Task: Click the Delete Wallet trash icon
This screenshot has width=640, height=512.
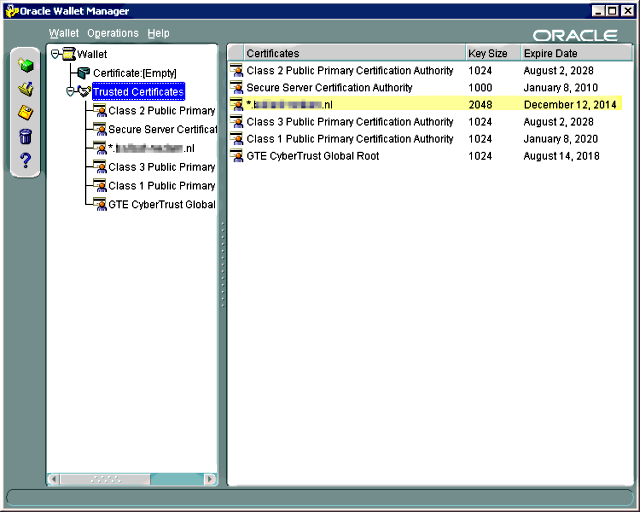Action: [x=25, y=136]
